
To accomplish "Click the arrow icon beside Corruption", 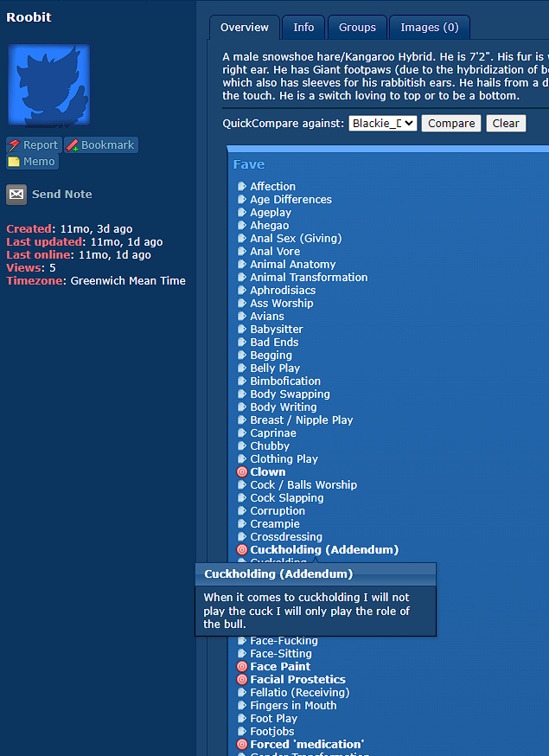I will tap(242, 511).
